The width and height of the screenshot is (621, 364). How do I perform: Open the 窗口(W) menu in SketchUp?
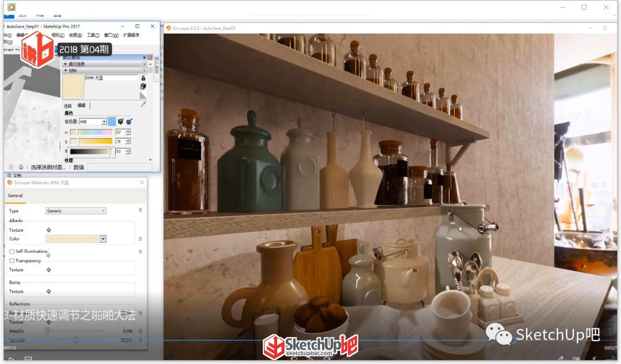(x=112, y=35)
